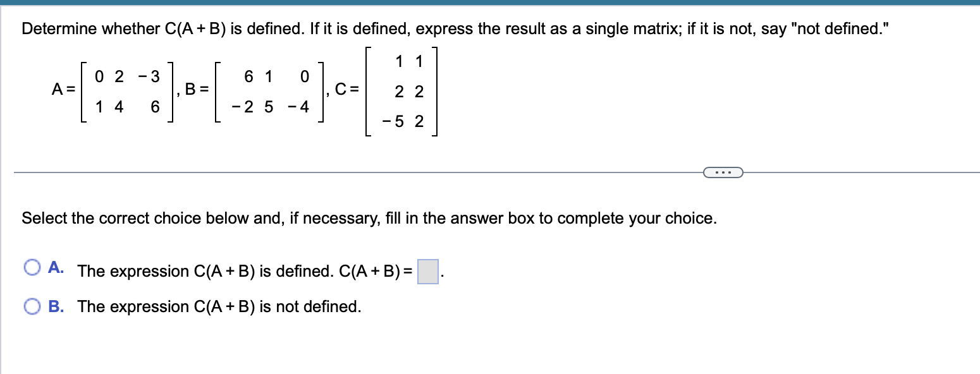This screenshot has height=374, width=980.
Task: Click the blue bar at the top
Action: point(490,3)
